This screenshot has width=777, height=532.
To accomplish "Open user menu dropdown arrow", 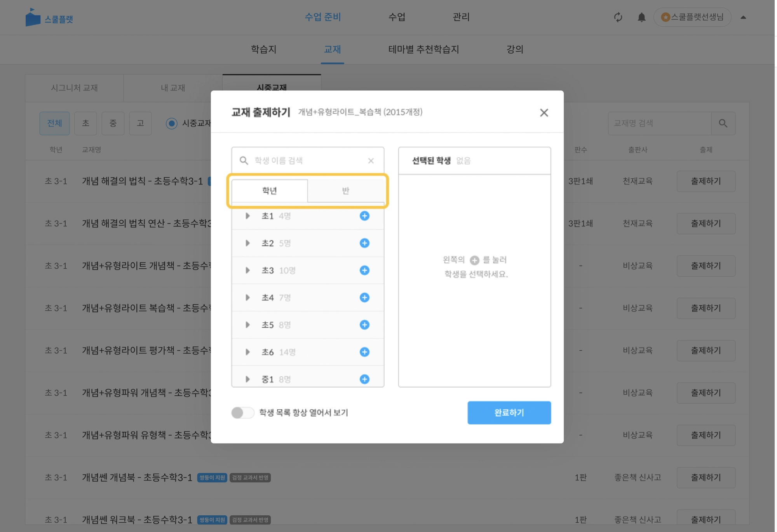I will (x=743, y=17).
